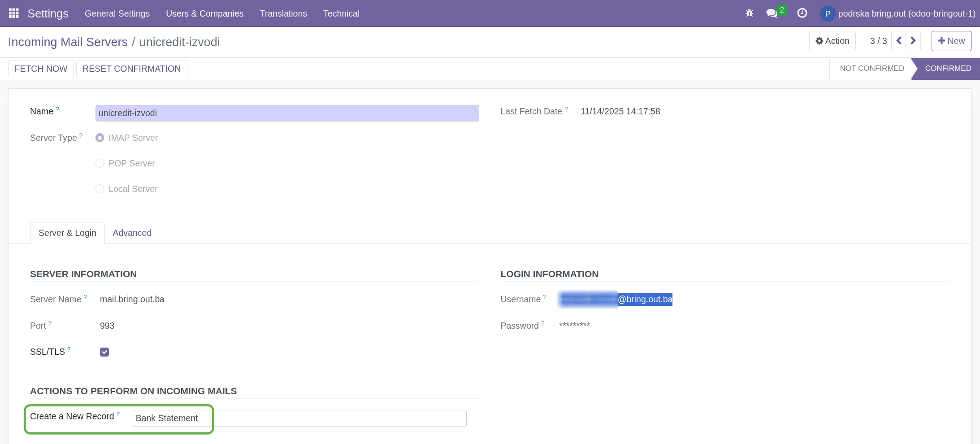The width and height of the screenshot is (980, 444).
Task: Expand the Technical menu
Action: (341, 13)
